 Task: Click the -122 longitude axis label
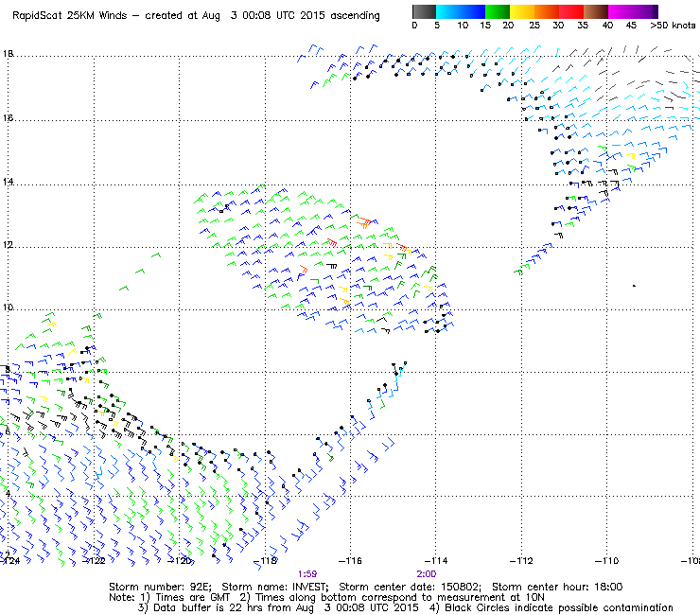(94, 561)
